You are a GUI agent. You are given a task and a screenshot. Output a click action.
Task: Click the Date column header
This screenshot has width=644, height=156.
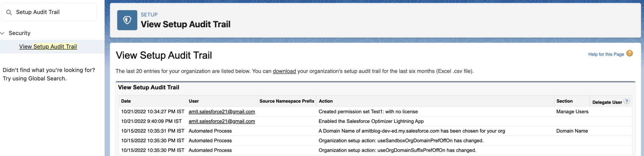pyautogui.click(x=126, y=101)
